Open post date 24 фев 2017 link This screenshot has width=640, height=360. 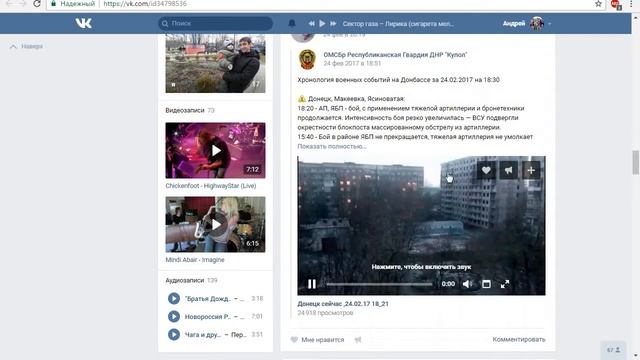click(x=352, y=63)
